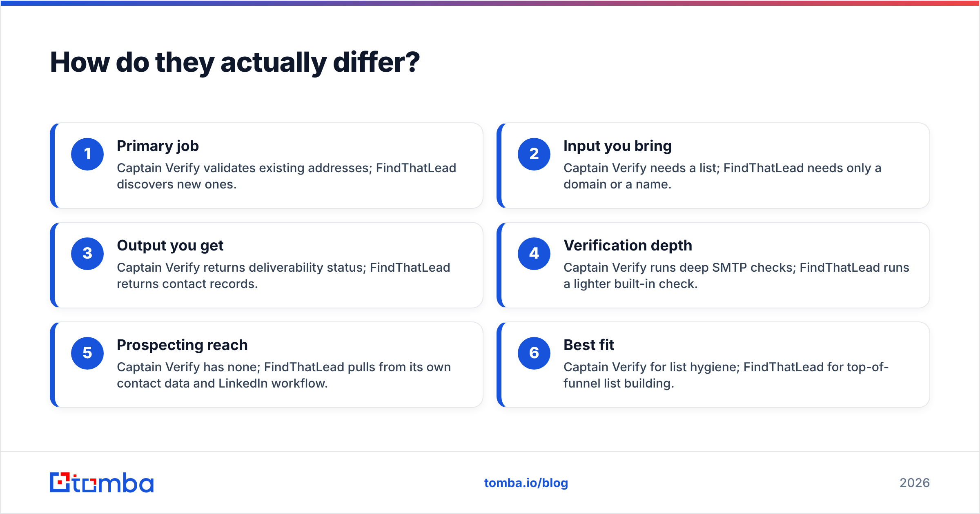The image size is (980, 514).
Task: Click the number 5 circle badge
Action: coord(87,353)
